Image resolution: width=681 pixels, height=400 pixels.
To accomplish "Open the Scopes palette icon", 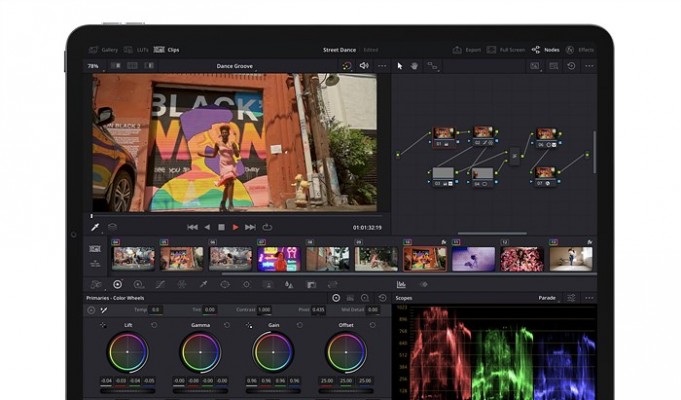I will click(401, 284).
